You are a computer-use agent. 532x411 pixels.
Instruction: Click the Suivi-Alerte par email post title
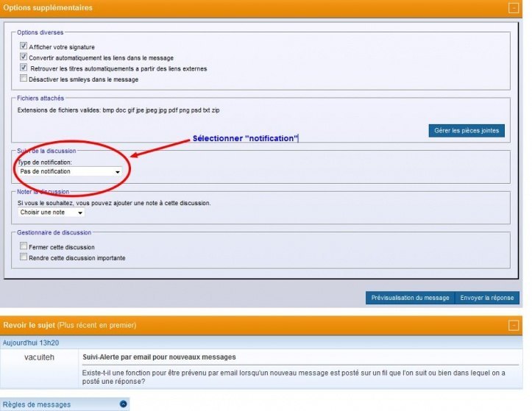point(159,357)
